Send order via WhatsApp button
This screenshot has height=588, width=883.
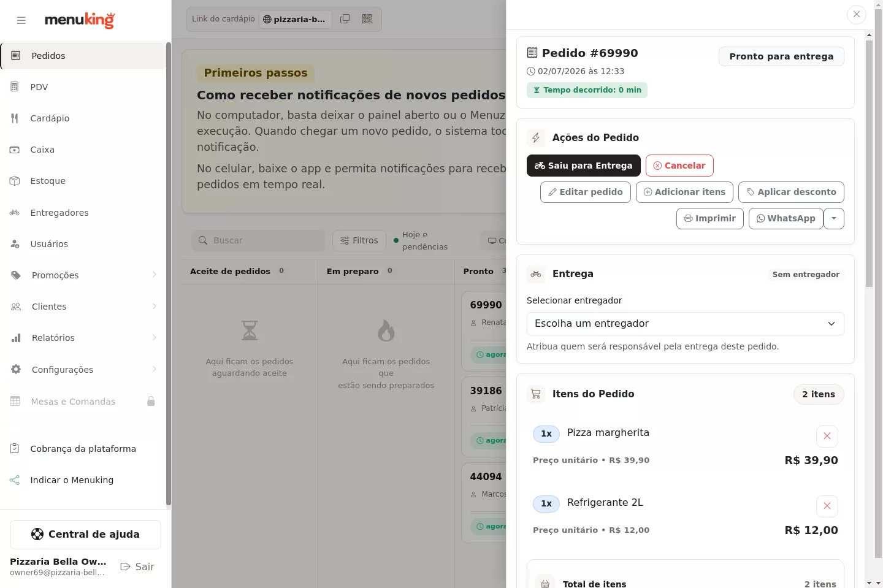[786, 218]
